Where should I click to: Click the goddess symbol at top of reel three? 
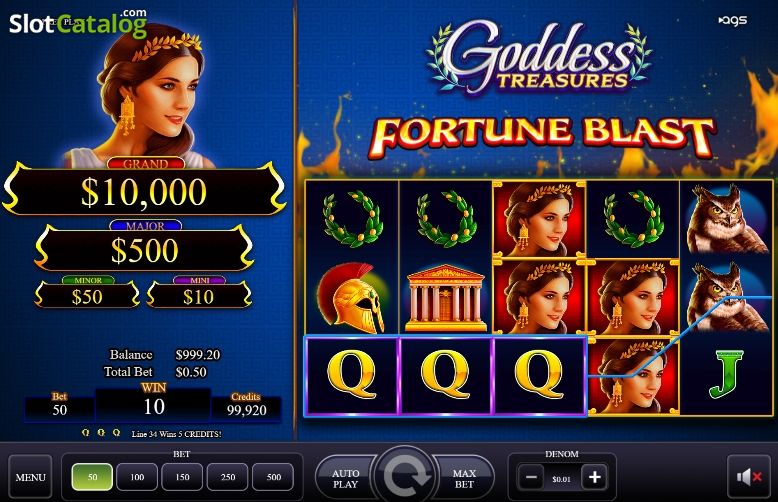coord(539,219)
